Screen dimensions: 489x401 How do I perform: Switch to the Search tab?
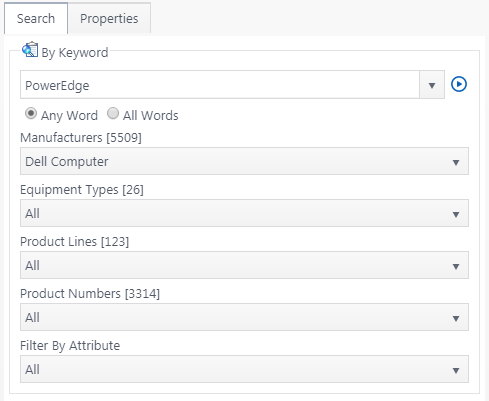pyautogui.click(x=36, y=18)
